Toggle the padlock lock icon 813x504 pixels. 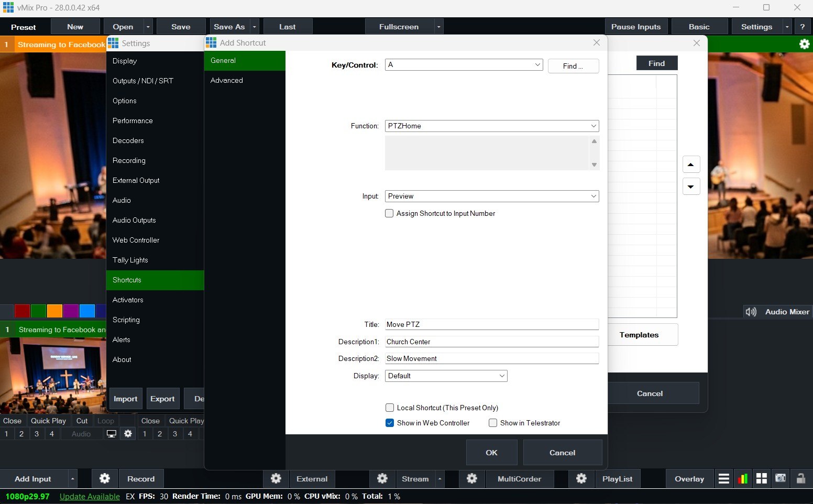[800, 478]
